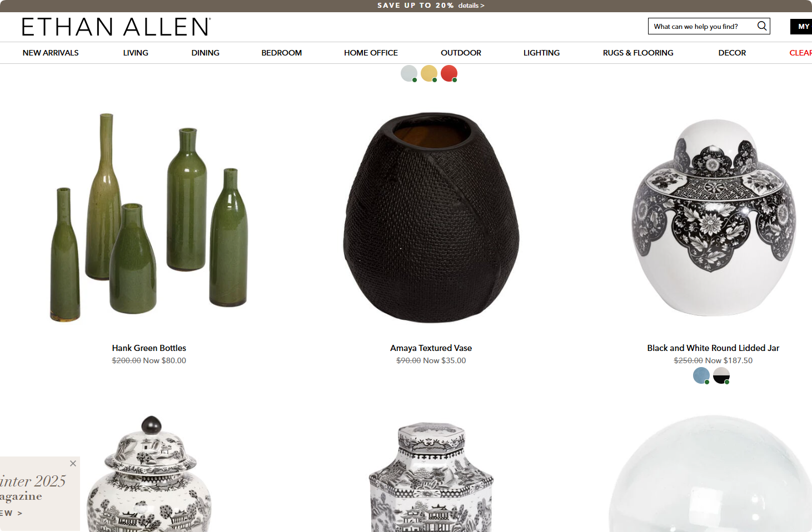Click the Black and White Lidded Jar image

714,218
